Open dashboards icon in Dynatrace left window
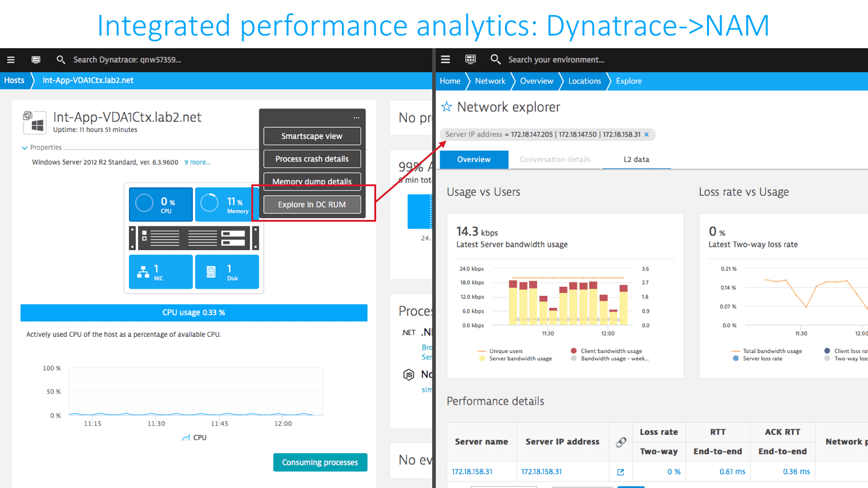The width and height of the screenshot is (868, 488). (36, 60)
